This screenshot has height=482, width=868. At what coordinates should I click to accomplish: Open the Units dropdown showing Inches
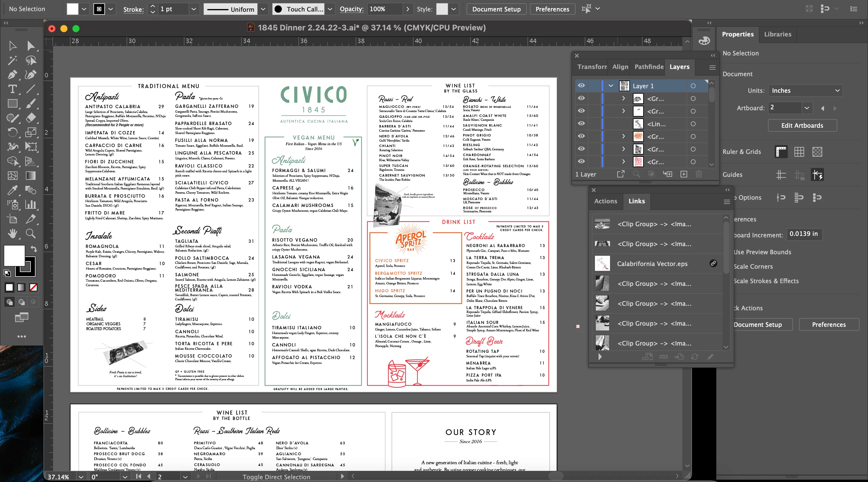[805, 91]
